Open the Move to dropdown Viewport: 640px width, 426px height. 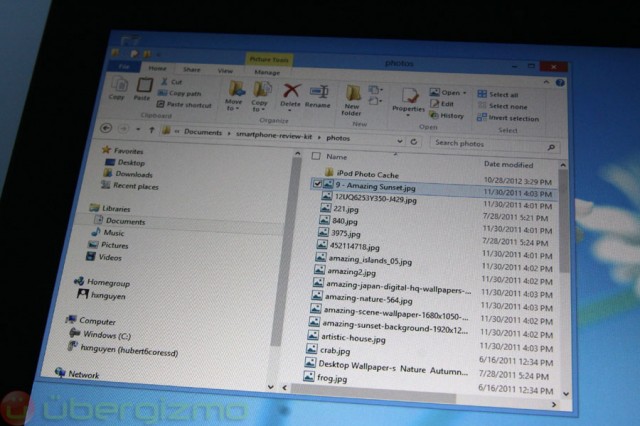[x=236, y=95]
